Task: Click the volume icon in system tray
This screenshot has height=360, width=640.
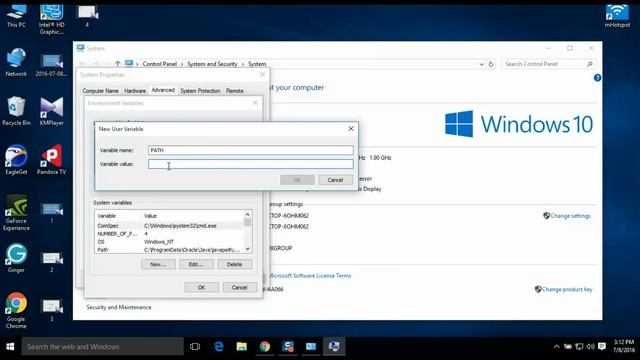Action: point(590,347)
